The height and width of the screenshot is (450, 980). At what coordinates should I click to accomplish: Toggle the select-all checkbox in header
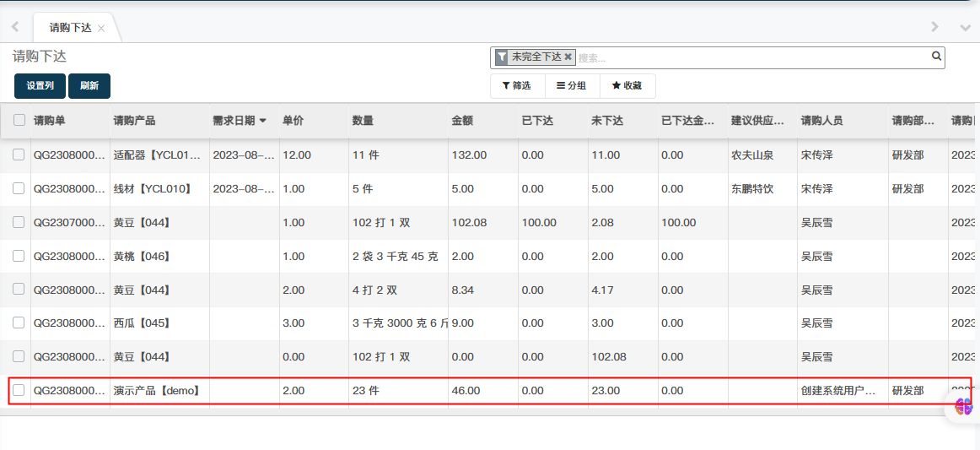pyautogui.click(x=19, y=121)
